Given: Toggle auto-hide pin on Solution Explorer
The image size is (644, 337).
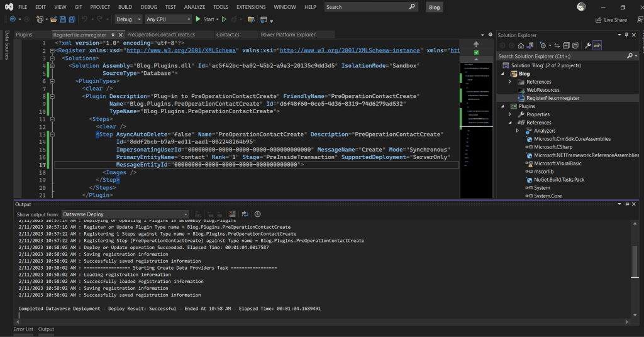Looking at the screenshot, I should pos(626,35).
